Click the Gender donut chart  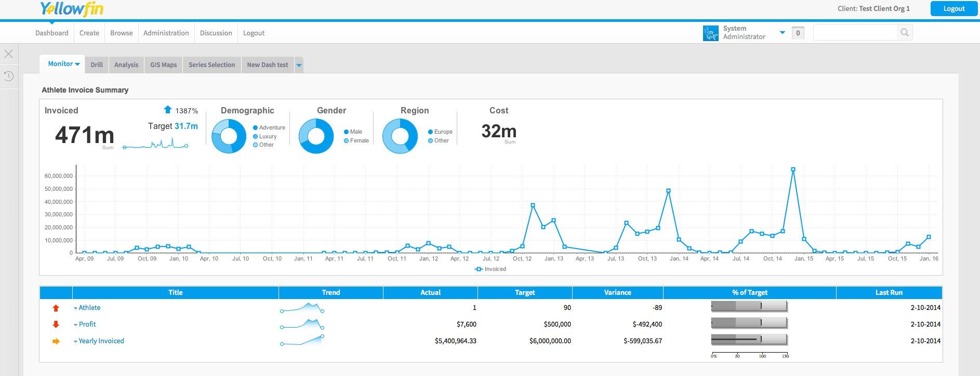click(316, 136)
